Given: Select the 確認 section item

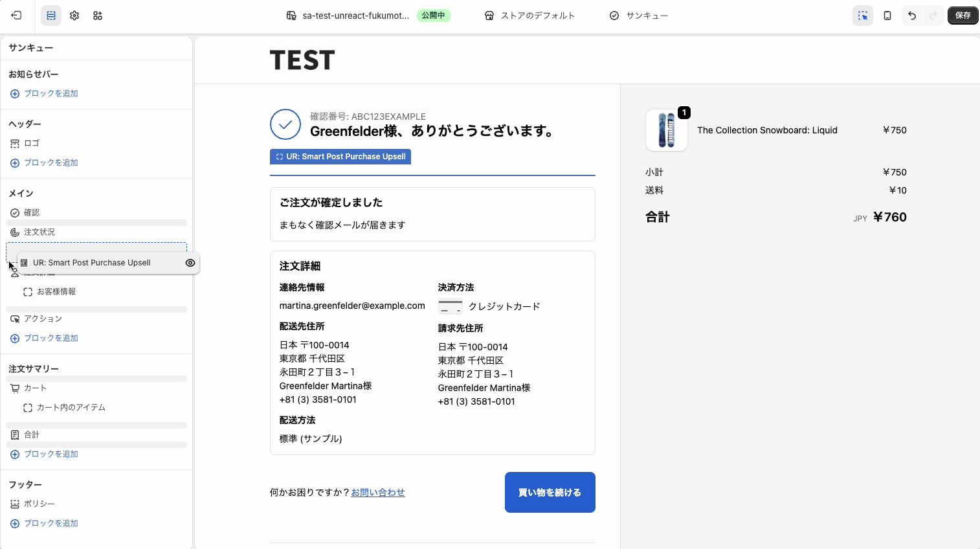Looking at the screenshot, I should [x=97, y=212].
